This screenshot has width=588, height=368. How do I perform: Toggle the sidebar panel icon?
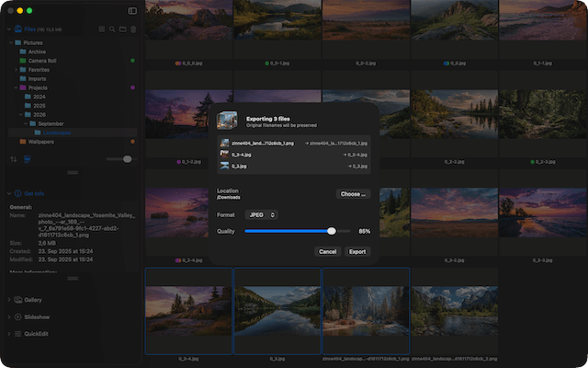(x=132, y=11)
